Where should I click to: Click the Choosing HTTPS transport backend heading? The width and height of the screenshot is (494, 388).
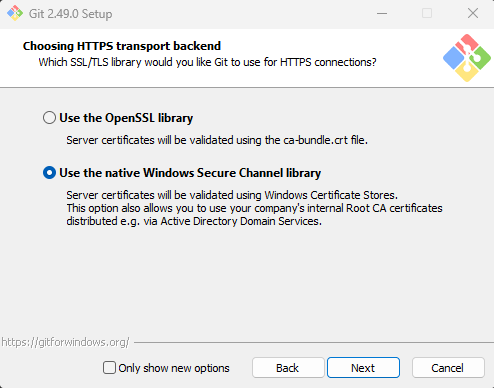(122, 46)
